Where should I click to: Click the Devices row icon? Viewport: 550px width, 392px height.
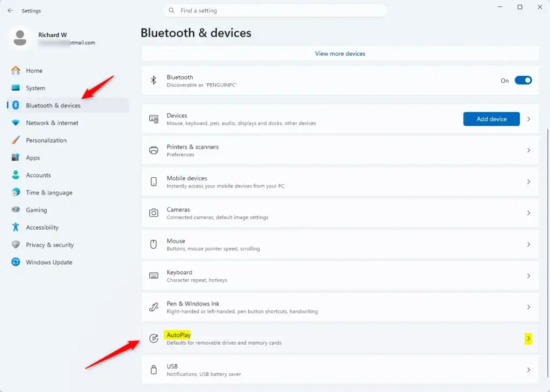coord(154,119)
